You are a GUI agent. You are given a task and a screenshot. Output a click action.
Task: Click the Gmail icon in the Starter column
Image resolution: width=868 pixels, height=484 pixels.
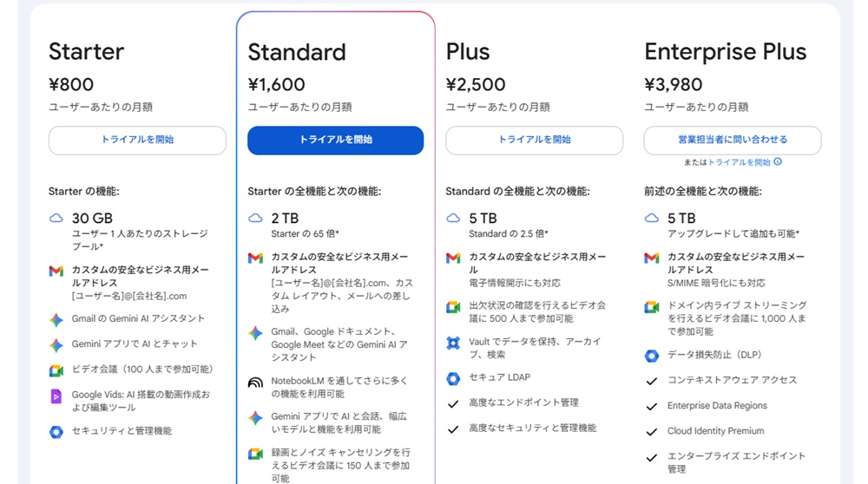(56, 271)
